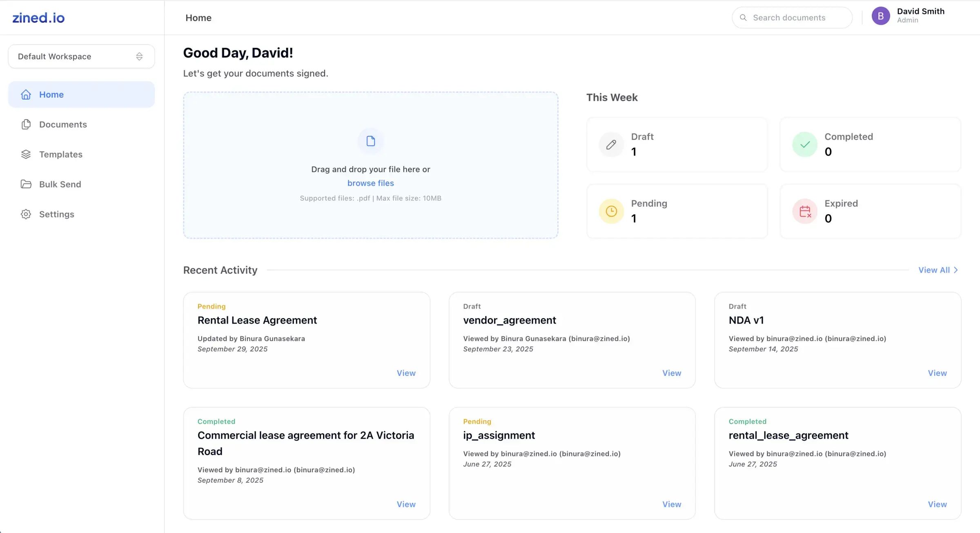Open Settings via the gear icon
This screenshot has height=533, width=980.
coord(26,214)
